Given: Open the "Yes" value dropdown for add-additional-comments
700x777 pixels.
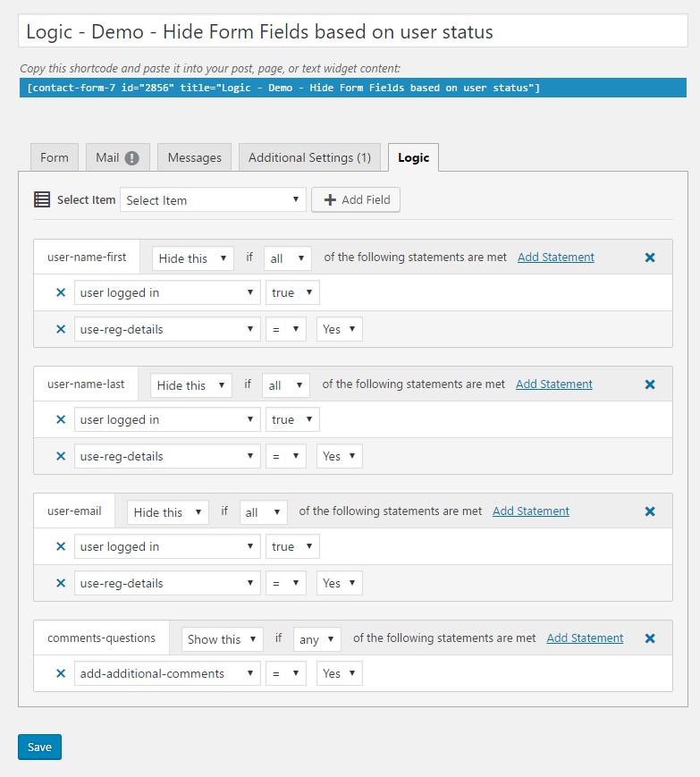Looking at the screenshot, I should pyautogui.click(x=339, y=673).
